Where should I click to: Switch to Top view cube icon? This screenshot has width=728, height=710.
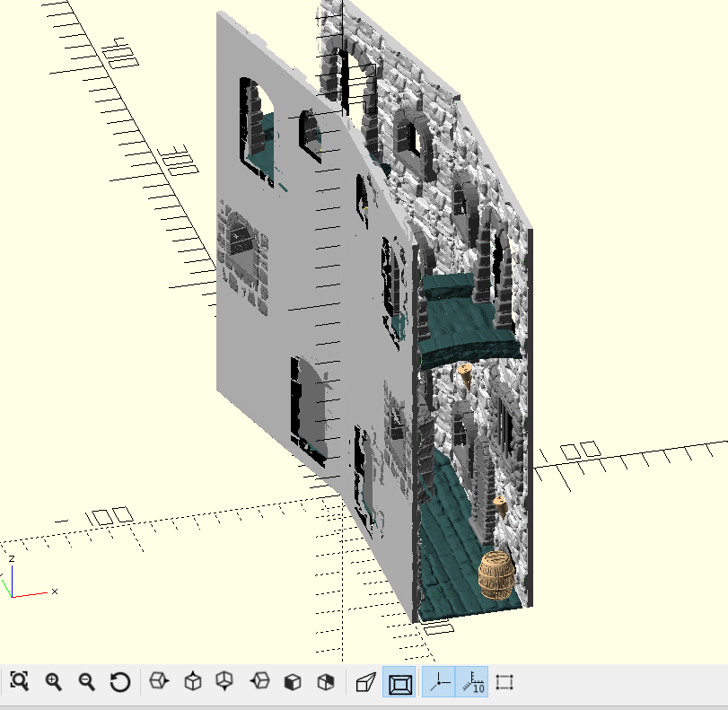tap(192, 683)
